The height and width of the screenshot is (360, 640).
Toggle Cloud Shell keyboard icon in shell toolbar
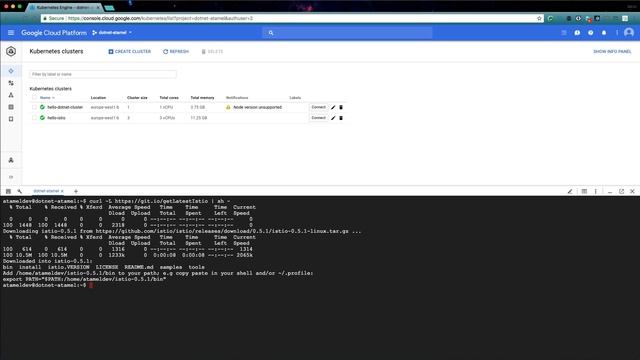(8, 191)
